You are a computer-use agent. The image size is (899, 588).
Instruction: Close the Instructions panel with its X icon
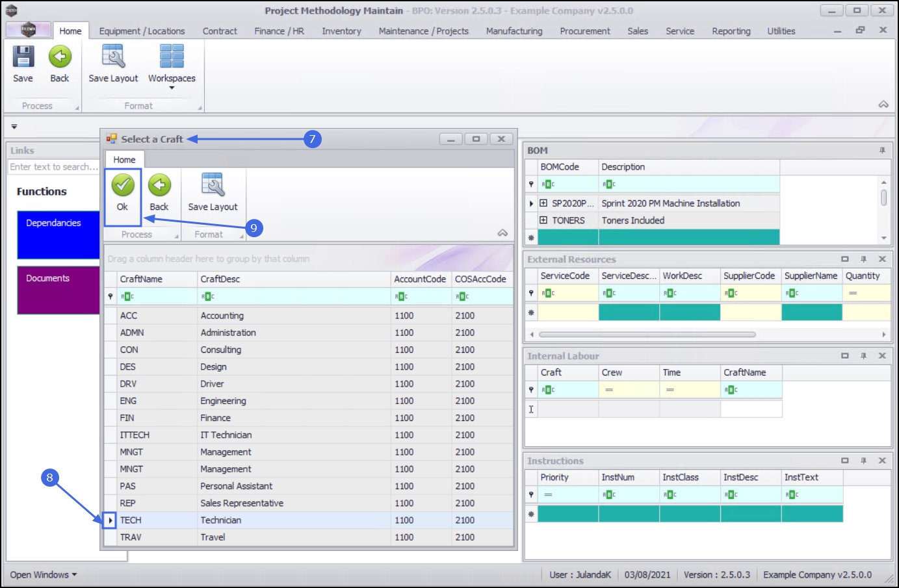882,461
